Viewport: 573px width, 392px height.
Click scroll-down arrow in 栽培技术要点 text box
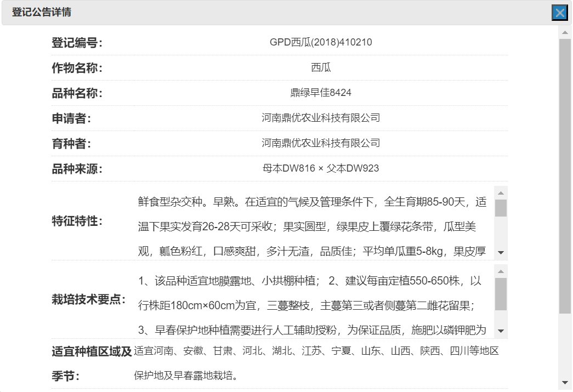click(x=501, y=331)
